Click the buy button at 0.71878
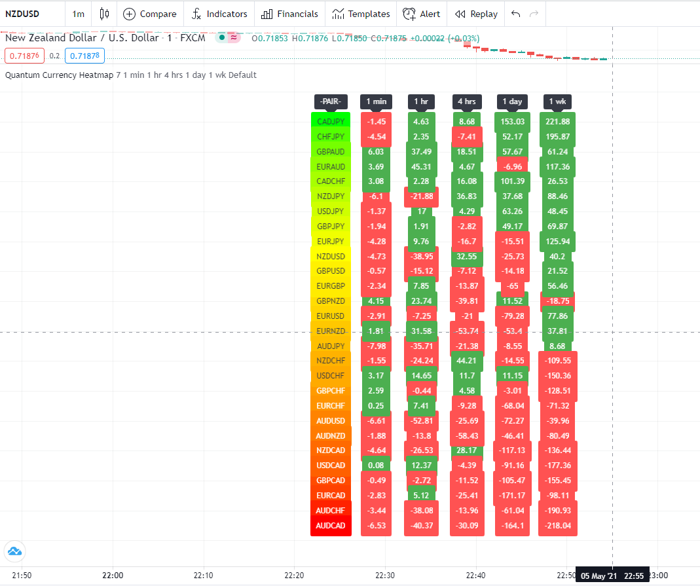The image size is (700, 588). 84,56
